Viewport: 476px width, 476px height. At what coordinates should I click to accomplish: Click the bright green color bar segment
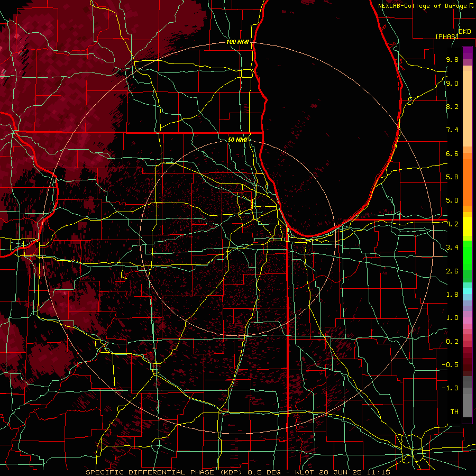pos(467,254)
